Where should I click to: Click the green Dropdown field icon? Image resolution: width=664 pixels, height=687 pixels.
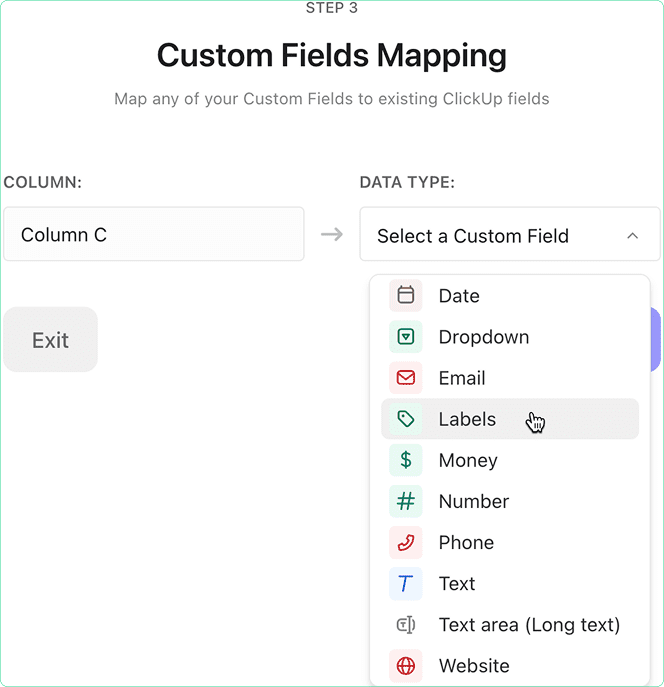tap(405, 337)
